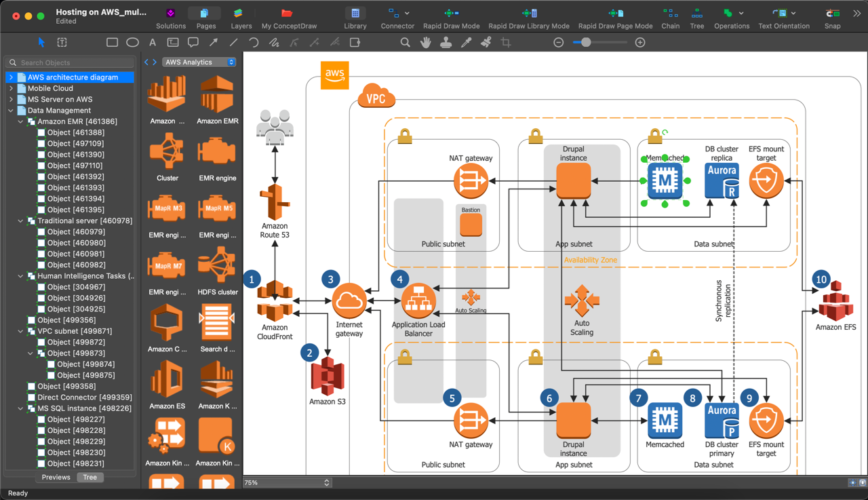868x500 pixels.
Task: Click the Search Objects field
Action: 71,62
